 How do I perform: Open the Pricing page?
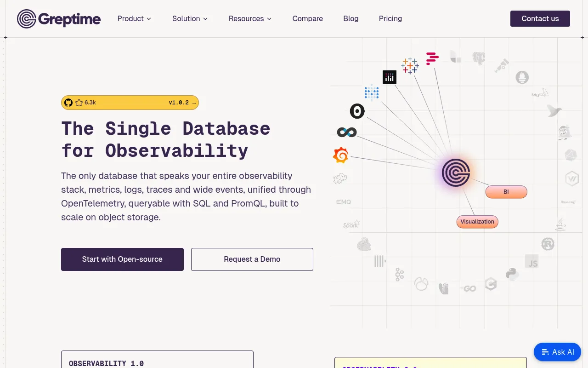pos(390,19)
